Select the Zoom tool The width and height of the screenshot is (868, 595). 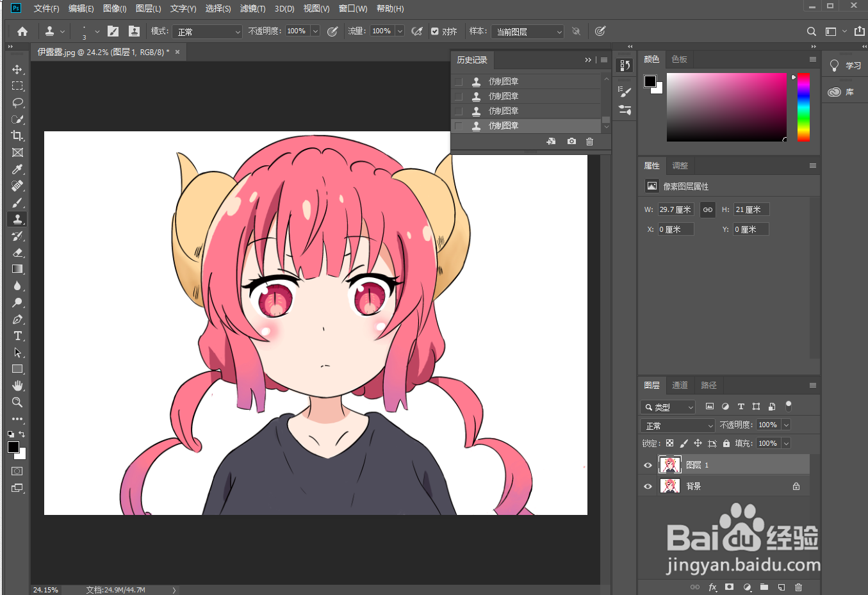tap(17, 402)
